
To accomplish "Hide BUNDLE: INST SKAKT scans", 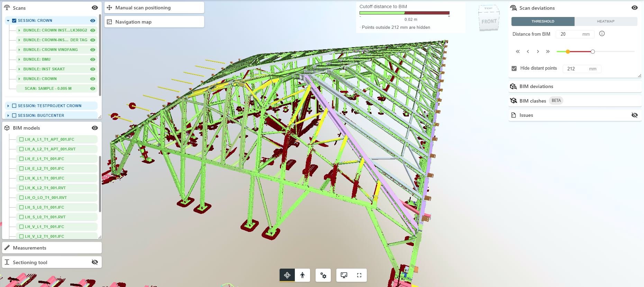I will point(93,69).
